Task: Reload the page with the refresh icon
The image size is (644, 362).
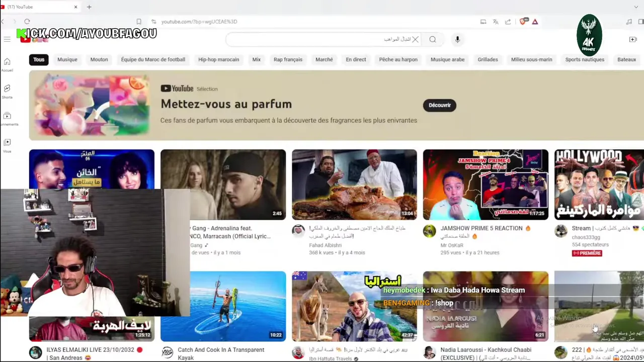Action: point(27,22)
